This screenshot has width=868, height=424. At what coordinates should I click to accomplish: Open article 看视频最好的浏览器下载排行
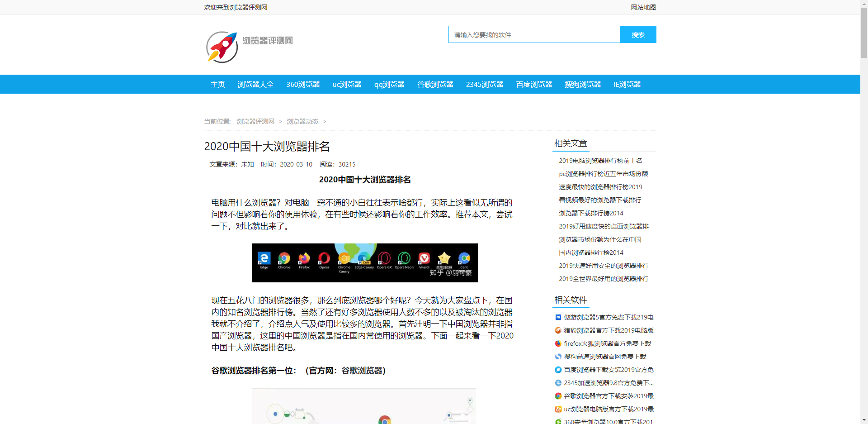tap(600, 200)
